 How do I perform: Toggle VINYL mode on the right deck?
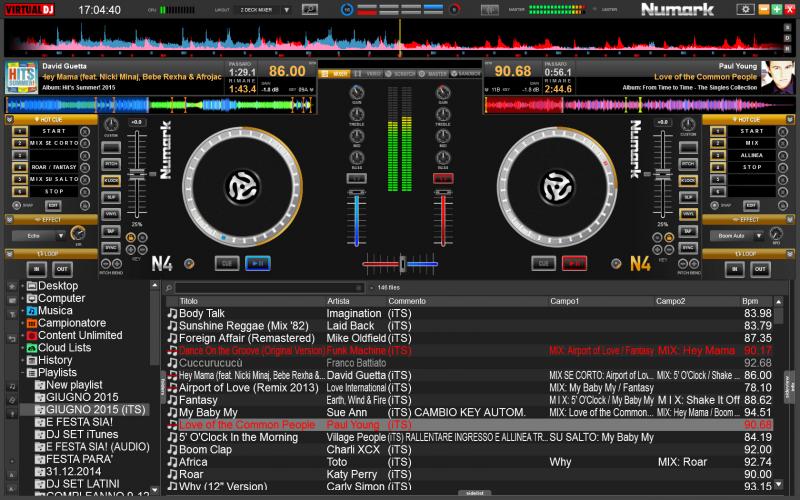(688, 214)
